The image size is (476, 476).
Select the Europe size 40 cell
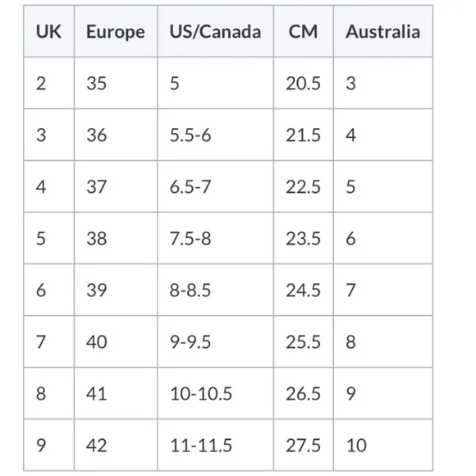[116, 342]
